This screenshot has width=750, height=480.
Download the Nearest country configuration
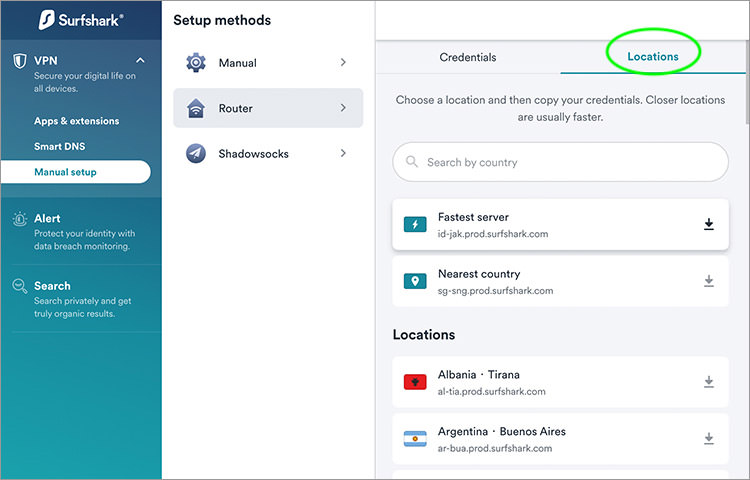click(x=709, y=281)
